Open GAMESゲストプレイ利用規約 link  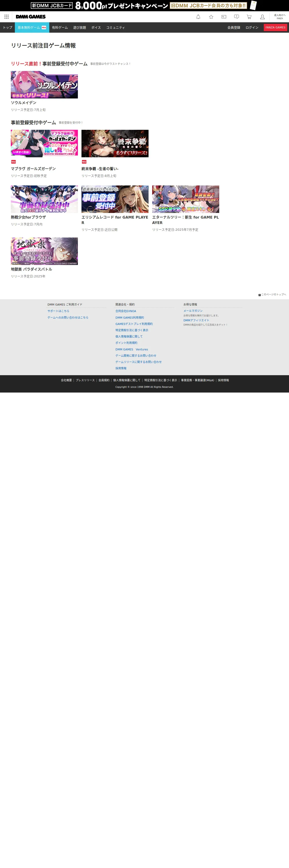134,324
